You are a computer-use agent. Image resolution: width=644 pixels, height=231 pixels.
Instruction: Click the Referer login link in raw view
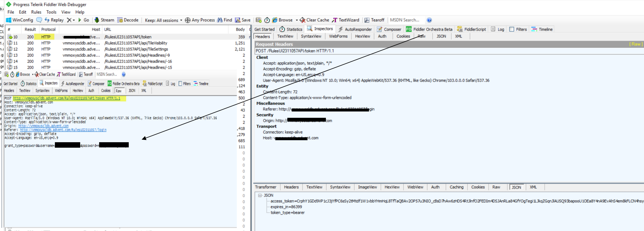63,130
